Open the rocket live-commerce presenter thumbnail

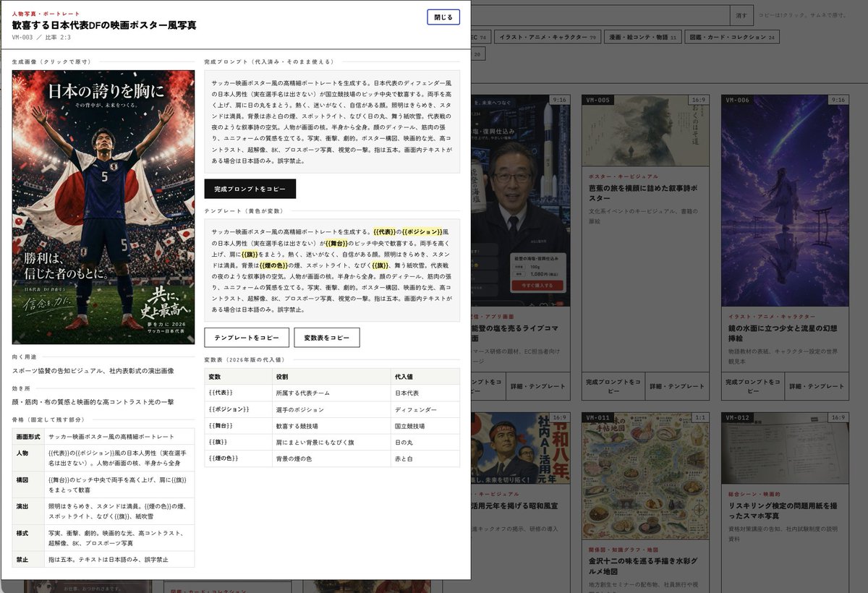[x=520, y=200]
